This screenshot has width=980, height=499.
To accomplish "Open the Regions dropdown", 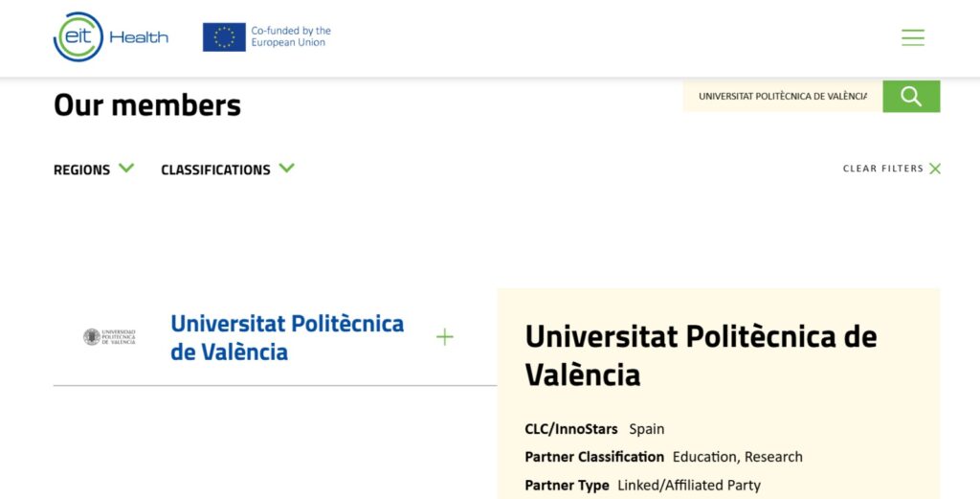I will point(94,170).
